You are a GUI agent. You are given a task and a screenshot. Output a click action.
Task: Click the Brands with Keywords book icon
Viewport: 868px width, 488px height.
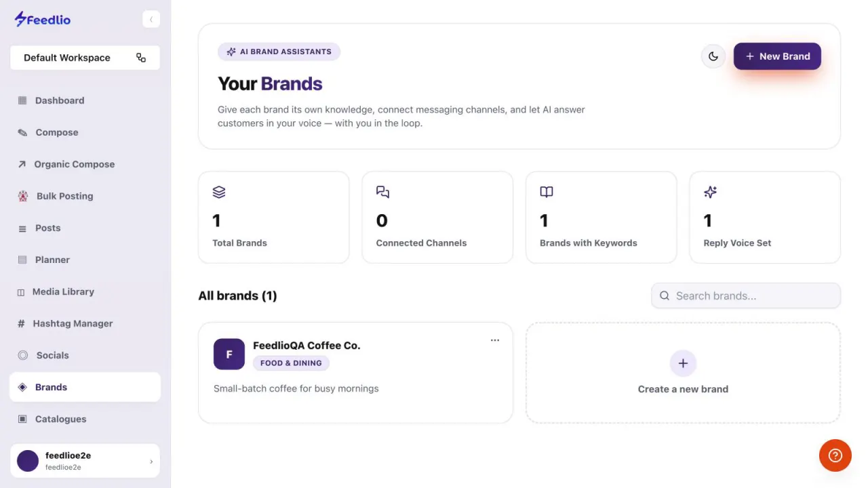pyautogui.click(x=547, y=192)
